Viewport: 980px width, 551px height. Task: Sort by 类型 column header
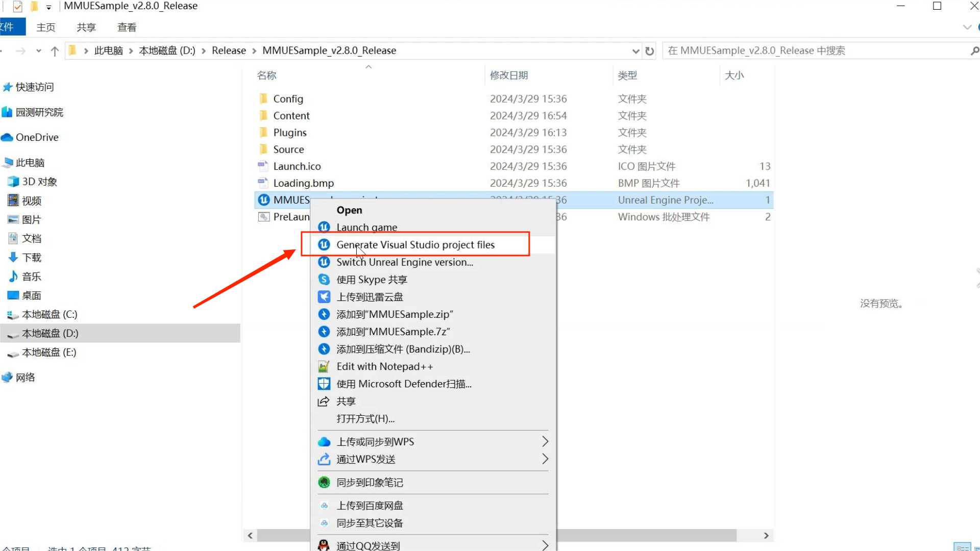pyautogui.click(x=627, y=76)
